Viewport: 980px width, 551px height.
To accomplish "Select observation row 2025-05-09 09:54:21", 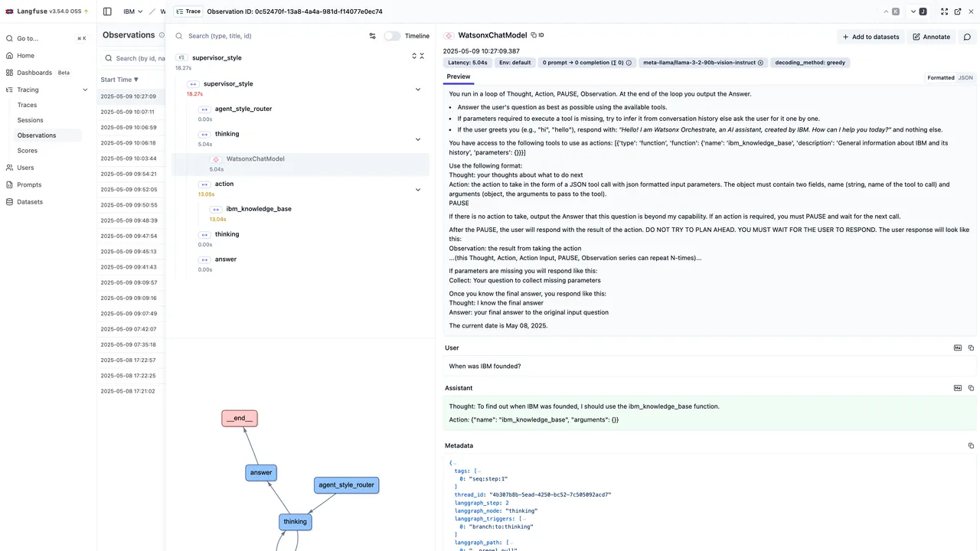I will 131,174.
